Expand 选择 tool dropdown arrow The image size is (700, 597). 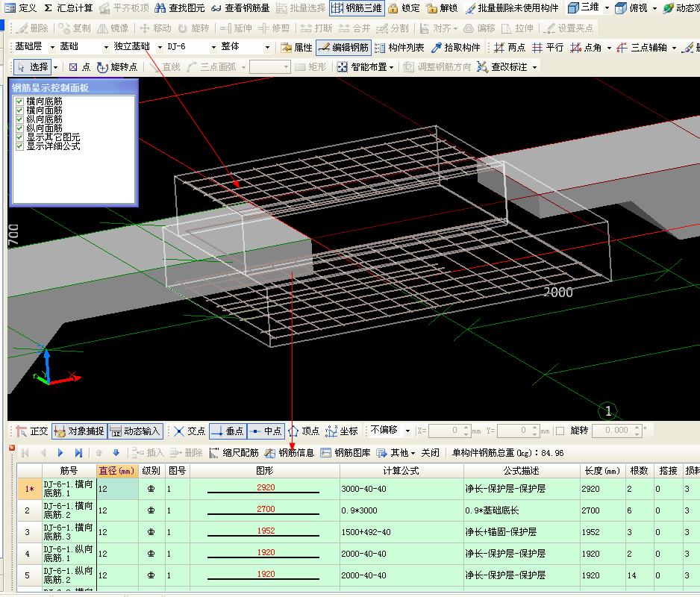(x=56, y=67)
